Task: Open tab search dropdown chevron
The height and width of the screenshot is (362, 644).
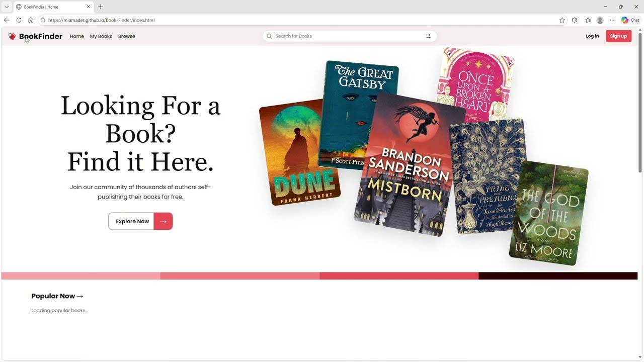Action: tap(7, 7)
